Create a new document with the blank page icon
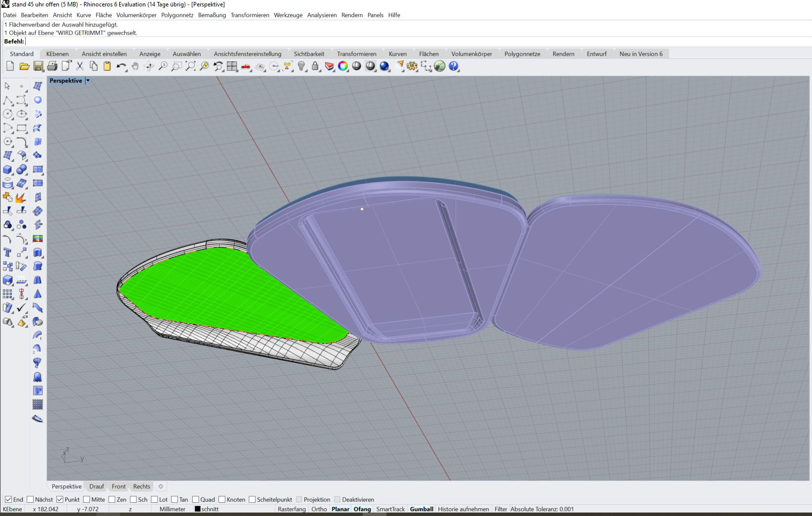Screen dimensions: 812x516 pyautogui.click(x=10, y=66)
